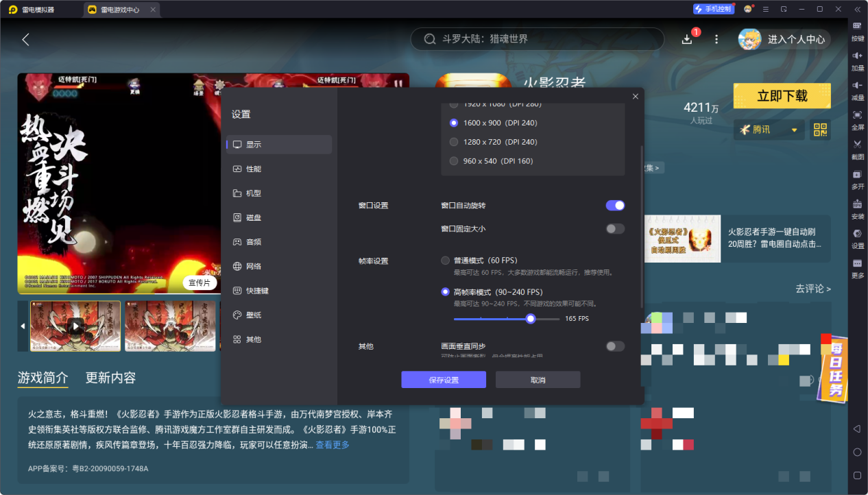Click the 保存设置 button

point(444,380)
